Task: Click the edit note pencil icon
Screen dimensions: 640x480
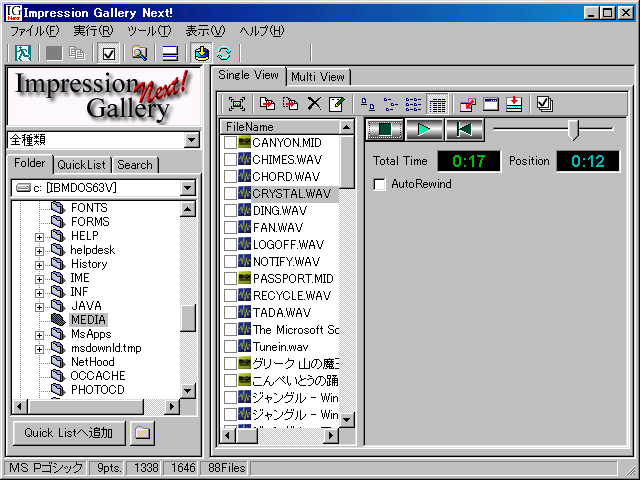Action: point(337,104)
